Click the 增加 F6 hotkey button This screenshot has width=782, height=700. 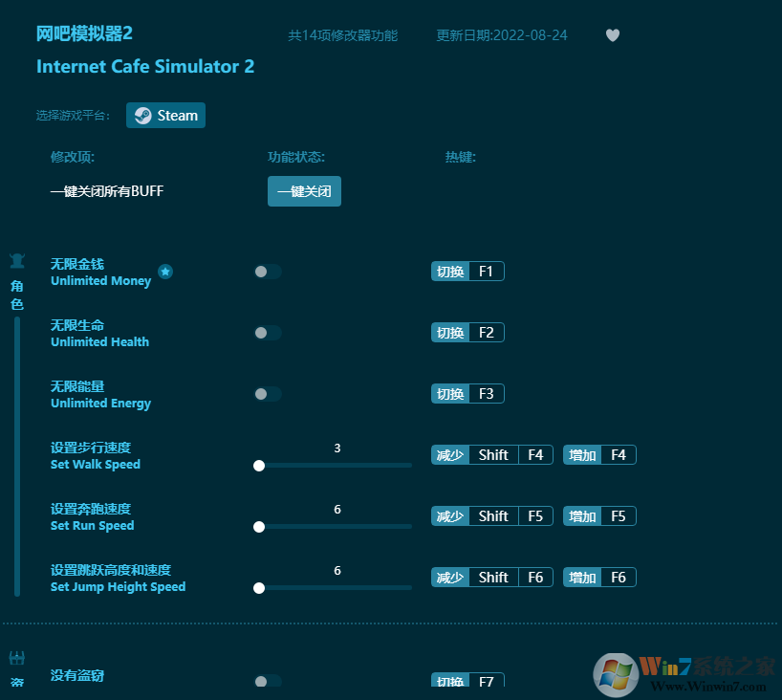click(599, 578)
